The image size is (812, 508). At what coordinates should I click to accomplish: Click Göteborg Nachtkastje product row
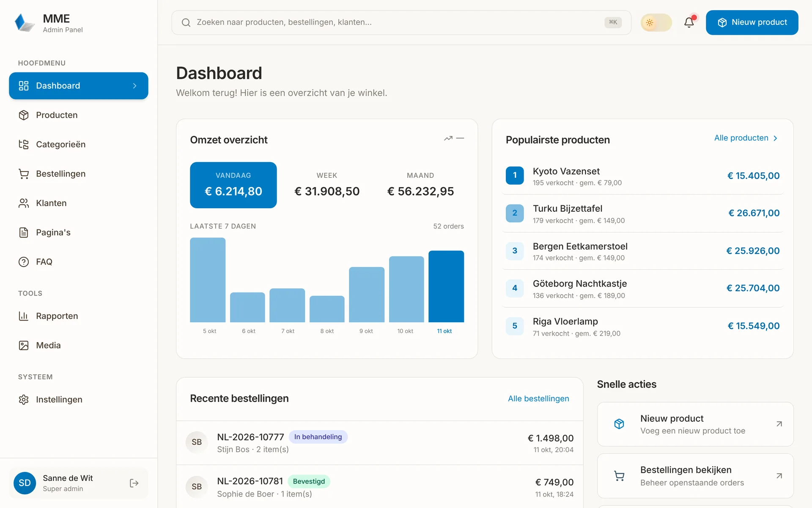coord(642,289)
